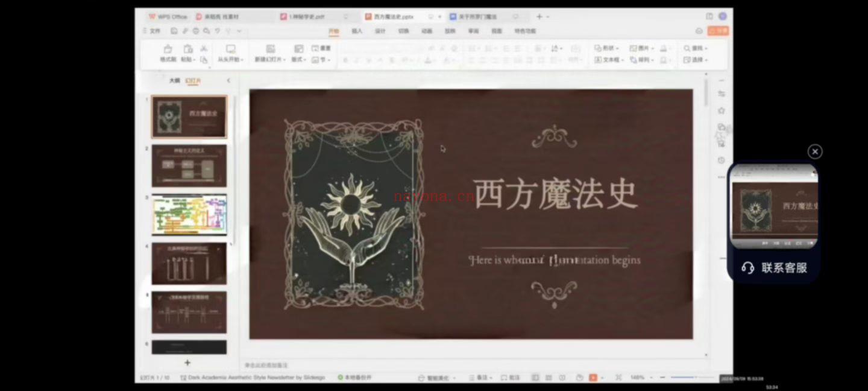868x391 pixels.
Task: Click the three-dots more icon in right sidebar
Action: click(x=722, y=177)
